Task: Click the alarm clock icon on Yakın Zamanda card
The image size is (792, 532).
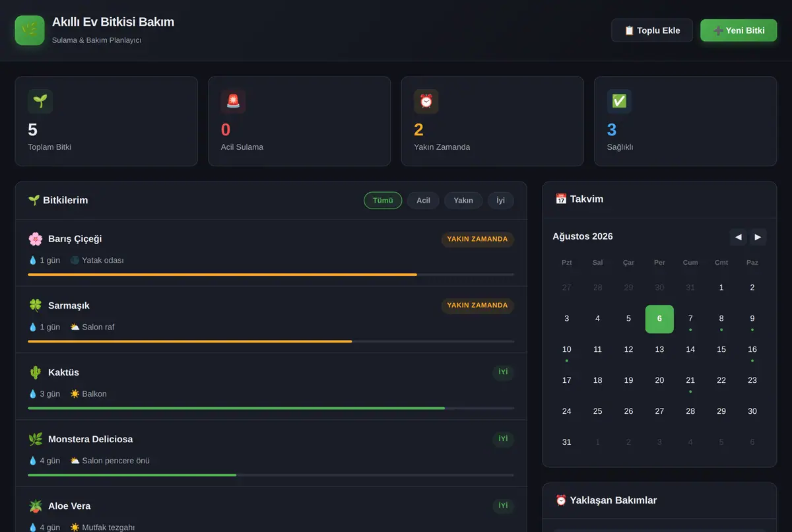Action: pyautogui.click(x=426, y=101)
